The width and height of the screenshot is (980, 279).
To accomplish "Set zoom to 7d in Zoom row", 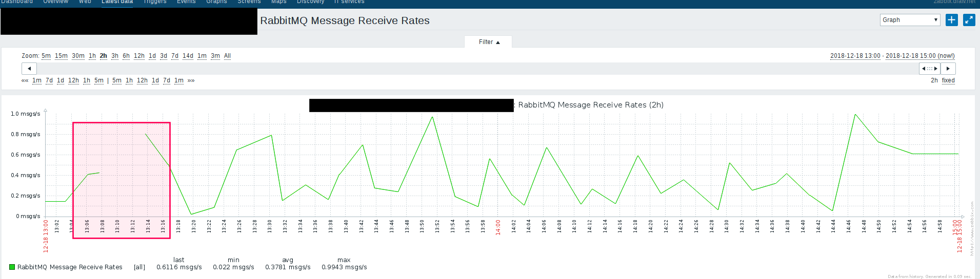I will pos(175,56).
